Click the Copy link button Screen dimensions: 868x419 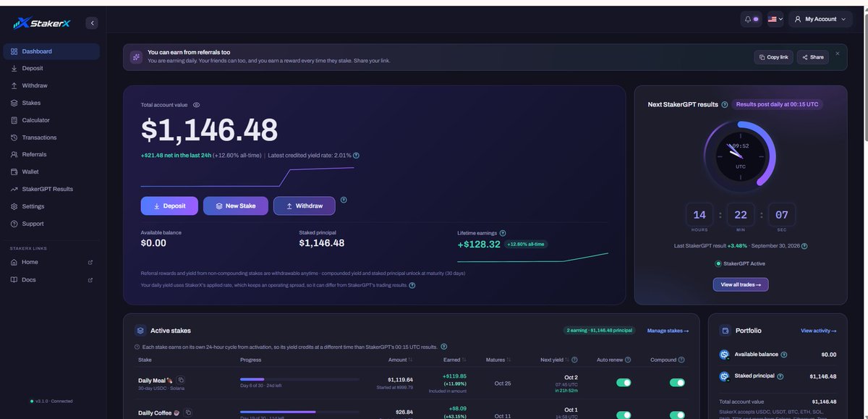pyautogui.click(x=773, y=57)
